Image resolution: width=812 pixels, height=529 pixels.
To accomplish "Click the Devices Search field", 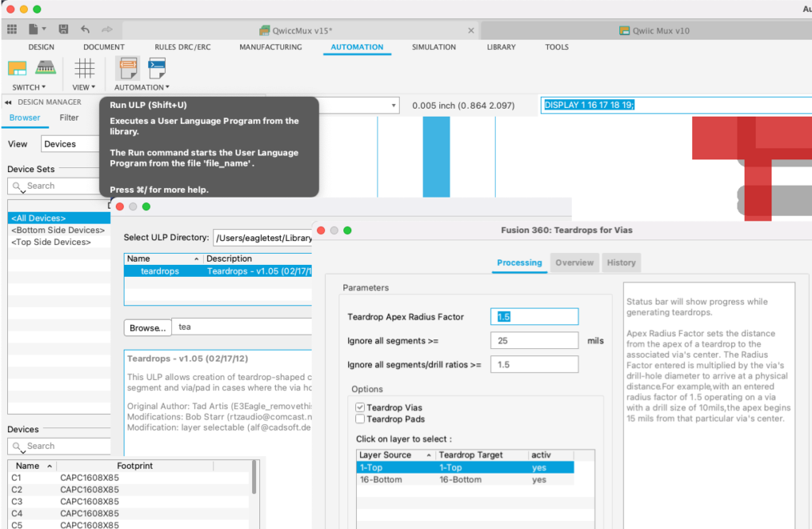I will click(59, 446).
